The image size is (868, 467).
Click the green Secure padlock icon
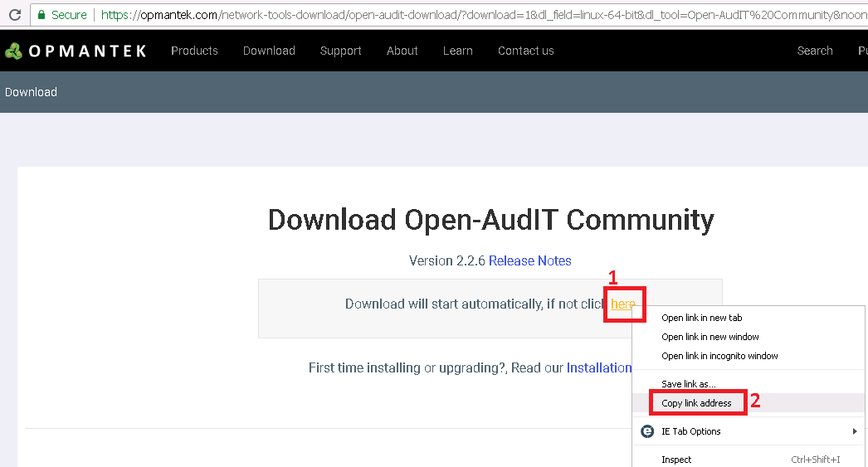tap(41, 15)
